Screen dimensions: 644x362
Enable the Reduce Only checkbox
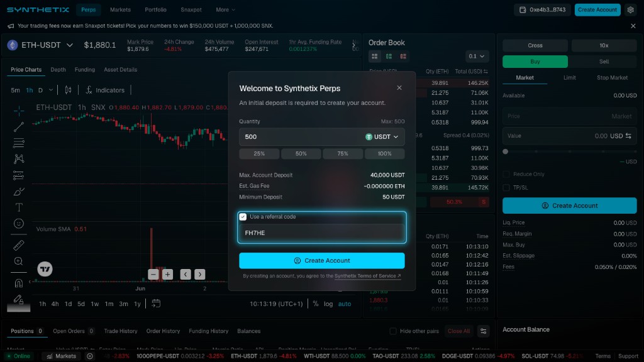pos(506,174)
